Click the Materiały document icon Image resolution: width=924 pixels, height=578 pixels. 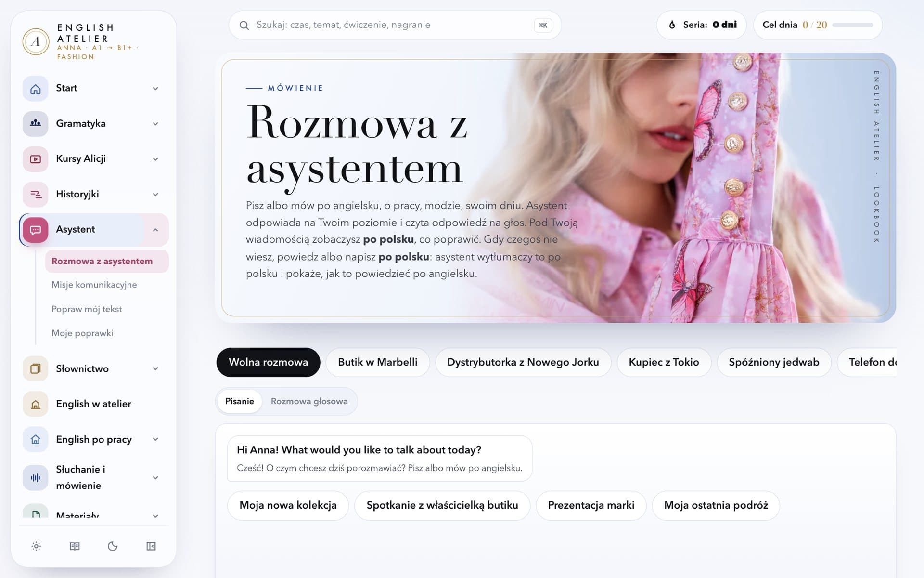(36, 512)
